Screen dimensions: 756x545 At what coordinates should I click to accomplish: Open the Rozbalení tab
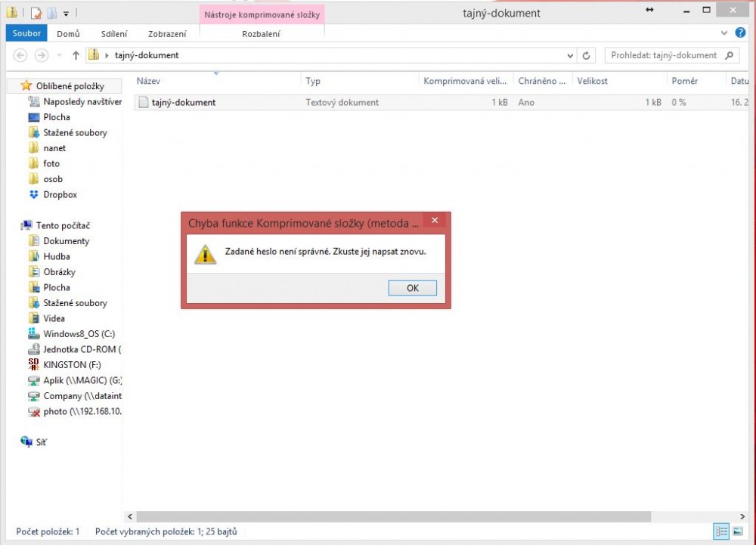pyautogui.click(x=261, y=34)
